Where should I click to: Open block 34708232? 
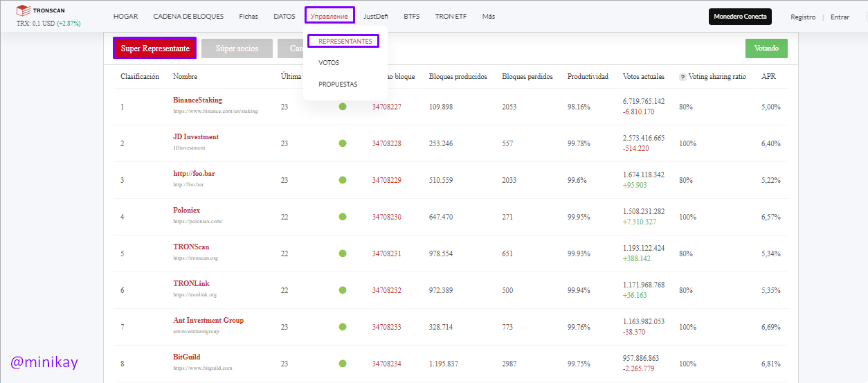tap(386, 291)
